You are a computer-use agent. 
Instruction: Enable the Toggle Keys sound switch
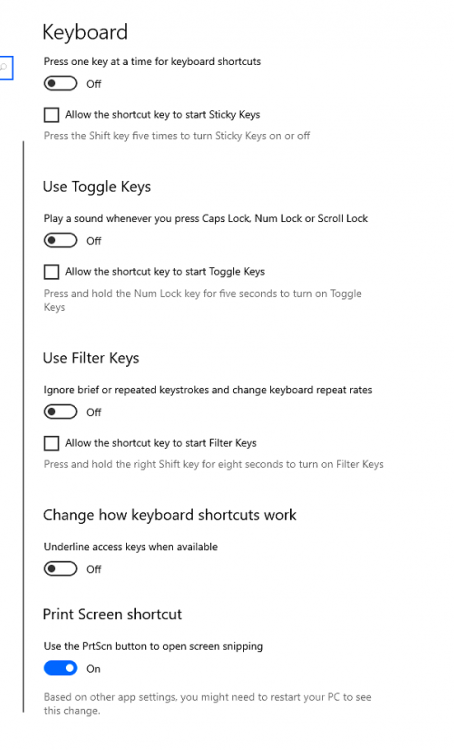(x=60, y=240)
